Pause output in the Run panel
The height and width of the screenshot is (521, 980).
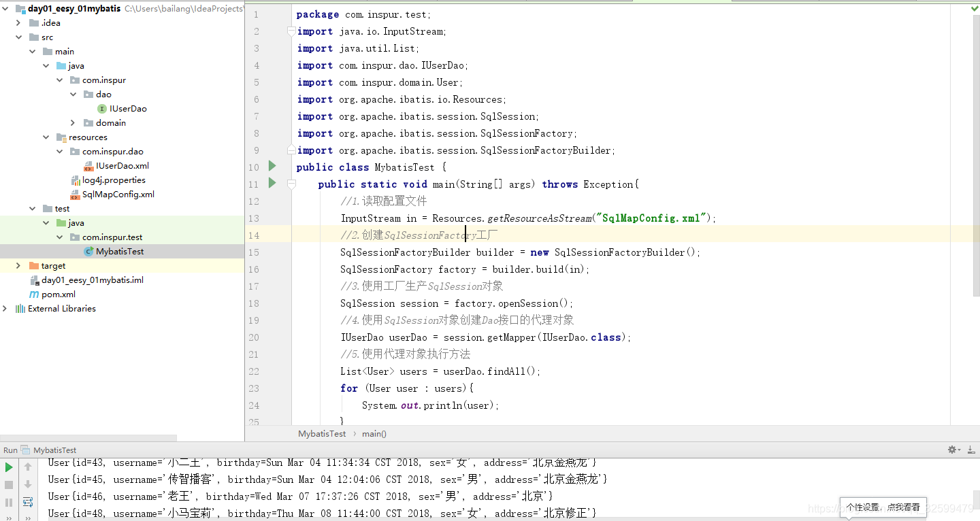tap(9, 503)
